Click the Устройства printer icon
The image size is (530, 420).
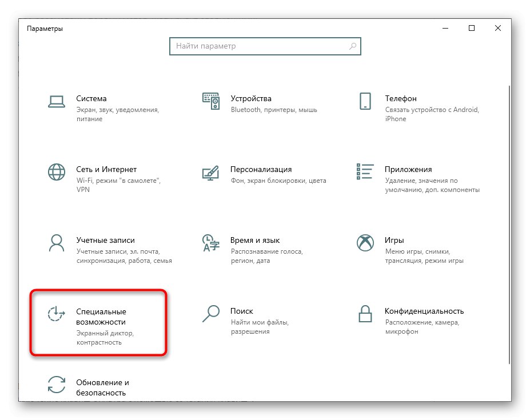click(210, 101)
